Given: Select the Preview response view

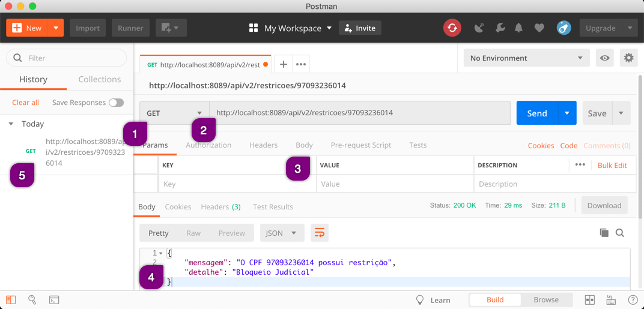Looking at the screenshot, I should 232,233.
